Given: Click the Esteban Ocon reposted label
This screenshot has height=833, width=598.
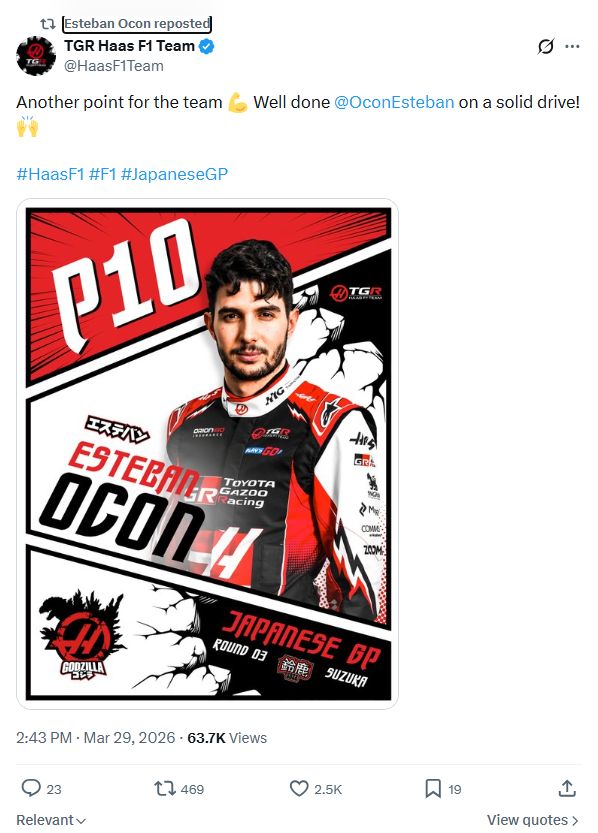Looking at the screenshot, I should 137,23.
